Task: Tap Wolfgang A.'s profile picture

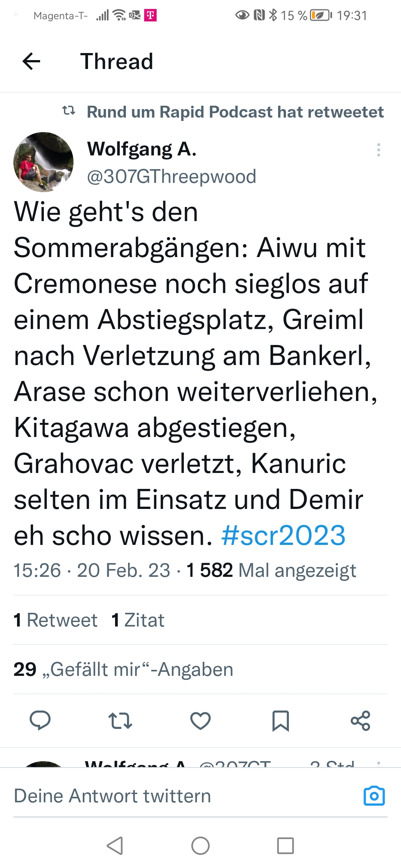Action: (x=43, y=162)
